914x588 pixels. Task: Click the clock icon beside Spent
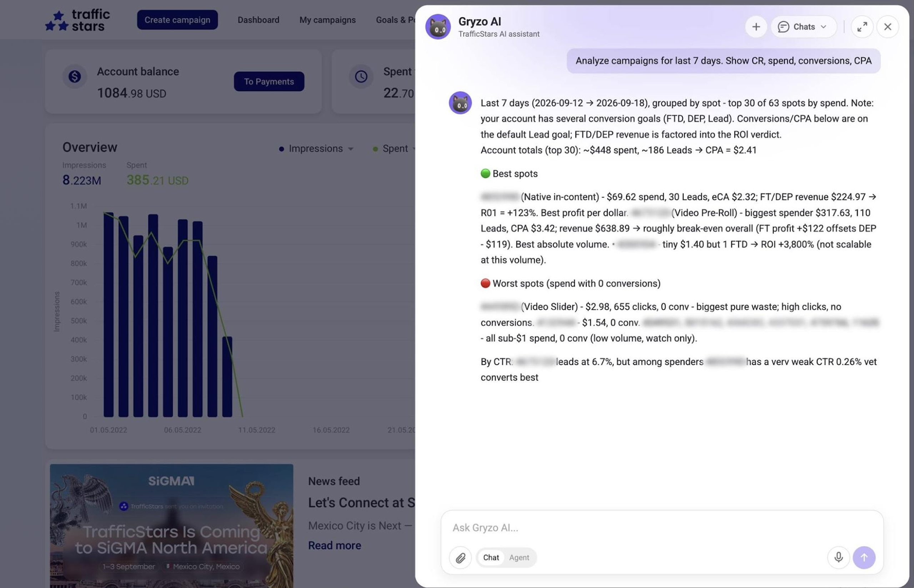pyautogui.click(x=361, y=77)
